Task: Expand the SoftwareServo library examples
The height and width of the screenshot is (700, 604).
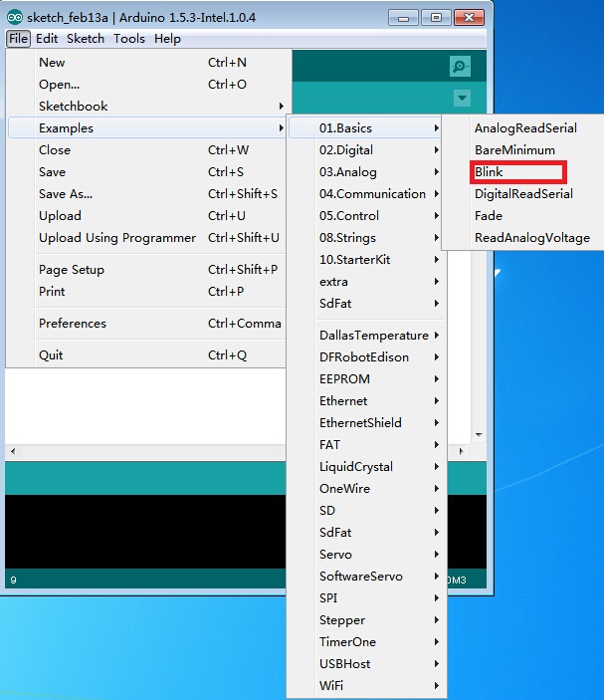Action: pos(365,576)
